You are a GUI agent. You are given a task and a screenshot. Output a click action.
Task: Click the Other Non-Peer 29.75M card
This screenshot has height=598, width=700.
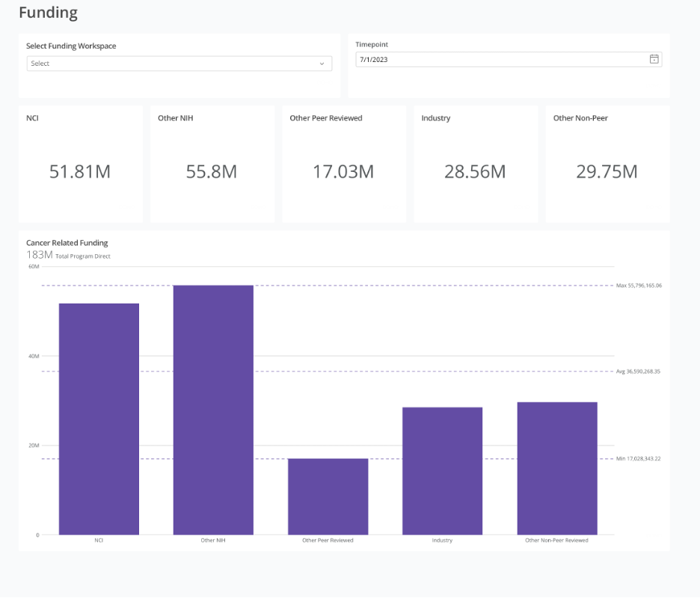tap(607, 164)
